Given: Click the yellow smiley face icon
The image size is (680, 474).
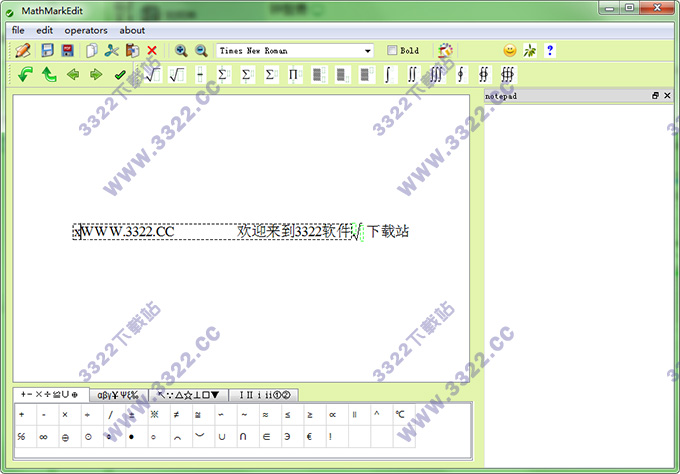Looking at the screenshot, I should coord(510,50).
